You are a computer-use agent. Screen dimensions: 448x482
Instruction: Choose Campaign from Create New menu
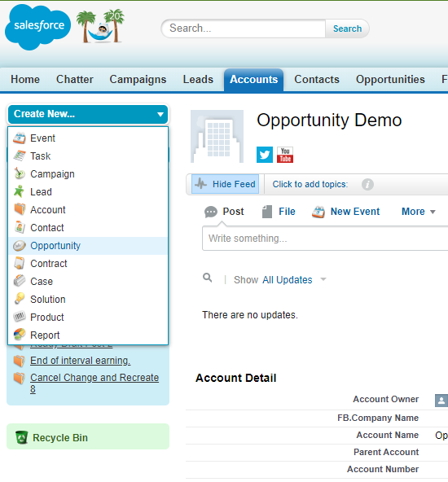coord(88,174)
